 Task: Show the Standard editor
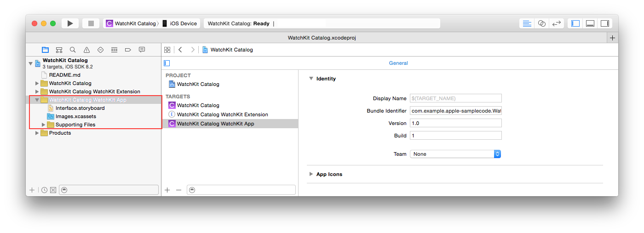(x=527, y=23)
